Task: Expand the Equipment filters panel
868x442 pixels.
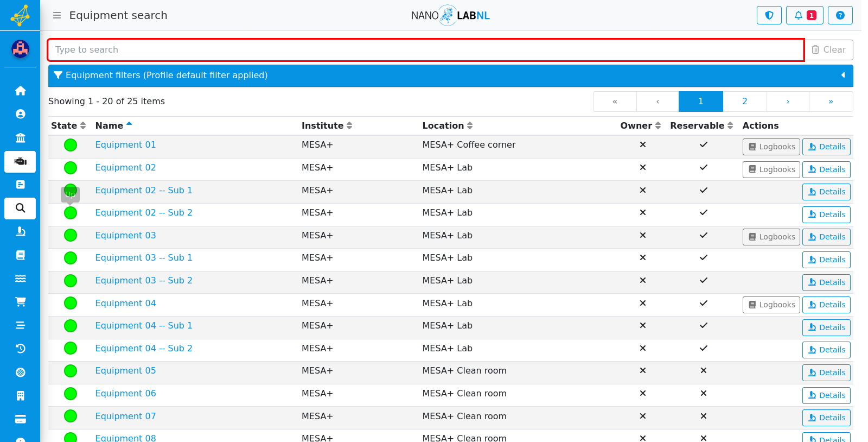Action: click(450, 75)
